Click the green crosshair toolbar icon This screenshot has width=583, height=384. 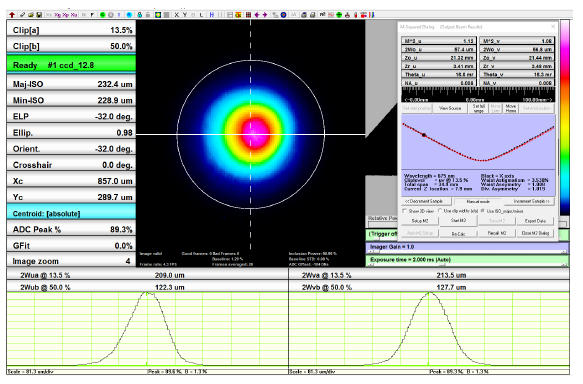pos(339,15)
